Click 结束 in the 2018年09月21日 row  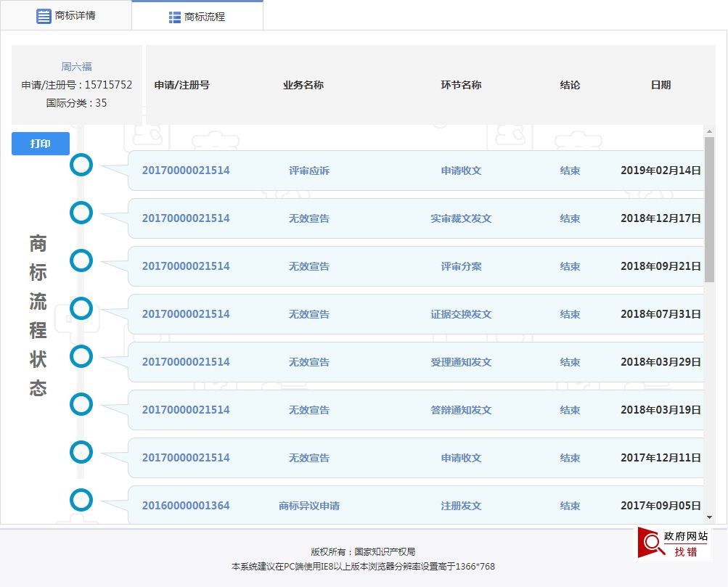(x=570, y=266)
